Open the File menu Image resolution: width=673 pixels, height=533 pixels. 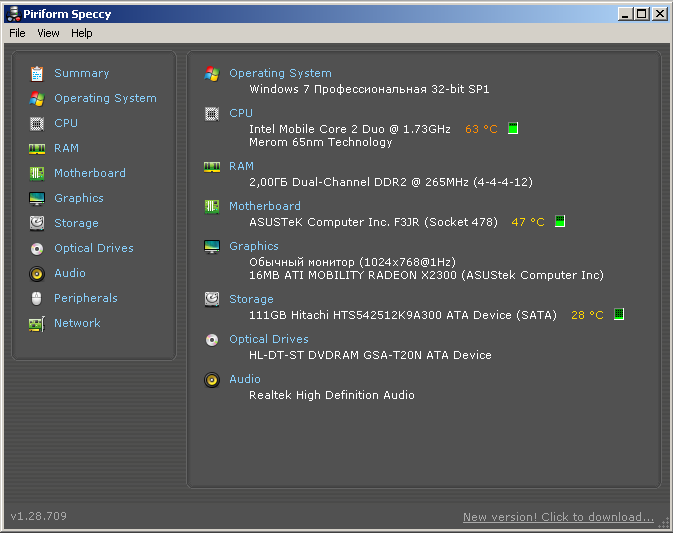[x=17, y=33]
